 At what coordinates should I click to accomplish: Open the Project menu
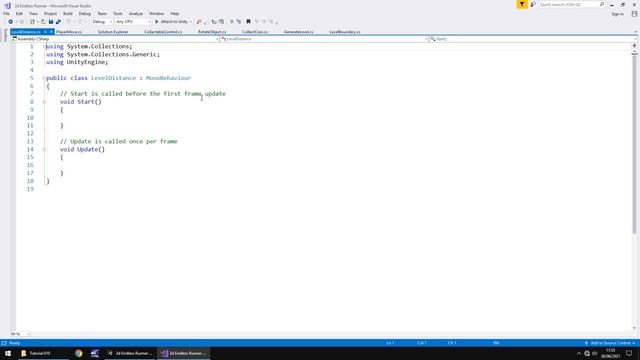tap(50, 13)
